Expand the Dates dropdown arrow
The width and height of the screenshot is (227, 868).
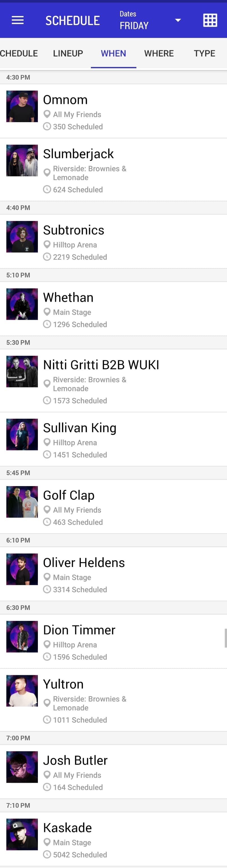[178, 20]
